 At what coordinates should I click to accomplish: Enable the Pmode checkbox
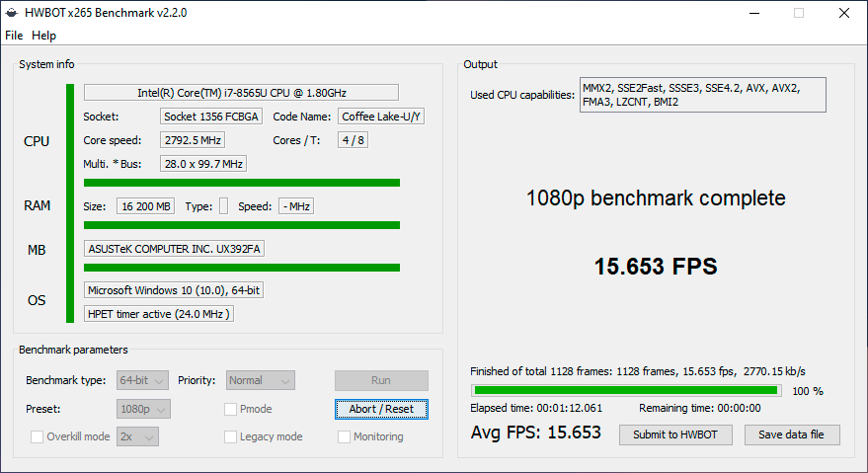[x=230, y=409]
